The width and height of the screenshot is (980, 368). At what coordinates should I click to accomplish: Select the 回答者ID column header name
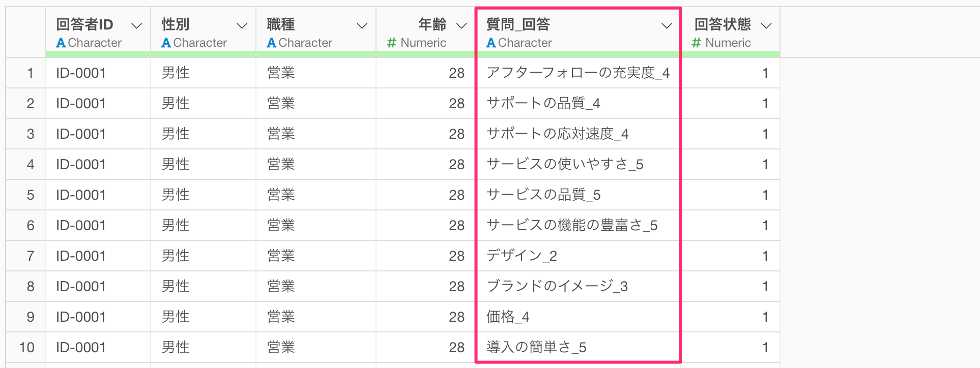click(x=84, y=24)
